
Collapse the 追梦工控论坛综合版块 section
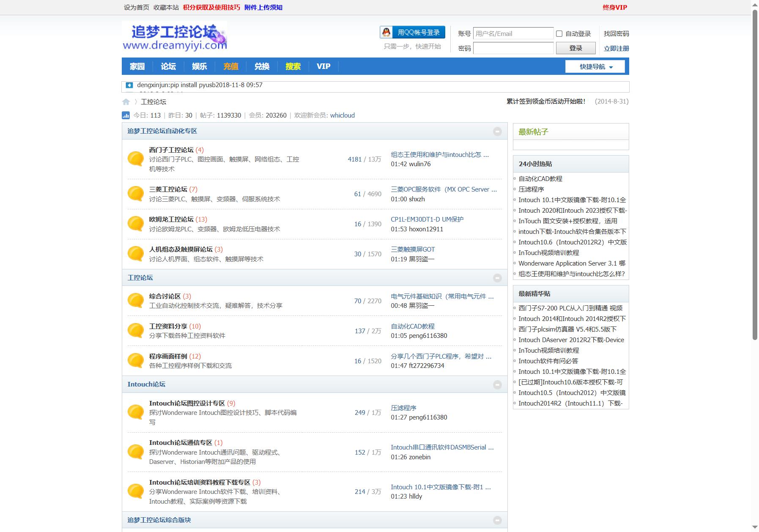[x=497, y=520]
